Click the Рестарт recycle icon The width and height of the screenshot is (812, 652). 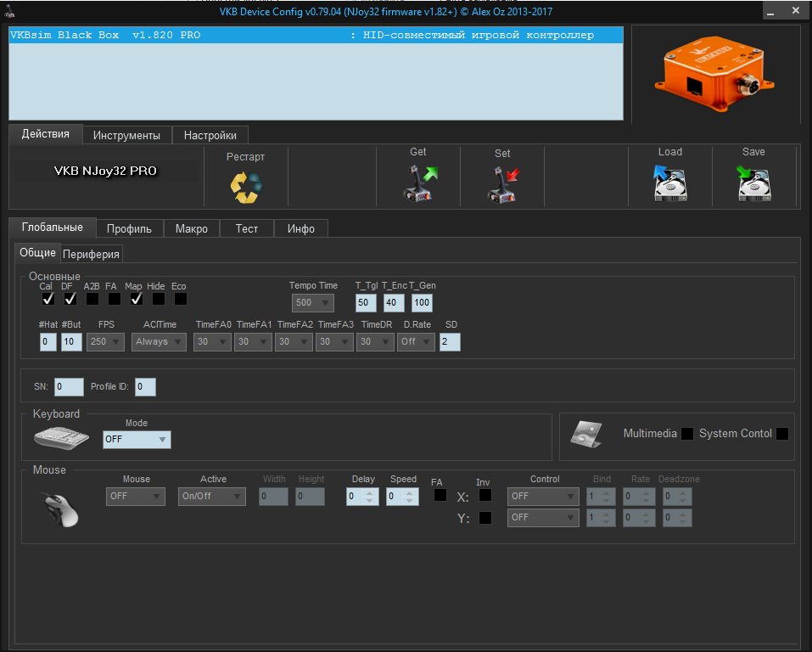click(x=246, y=187)
